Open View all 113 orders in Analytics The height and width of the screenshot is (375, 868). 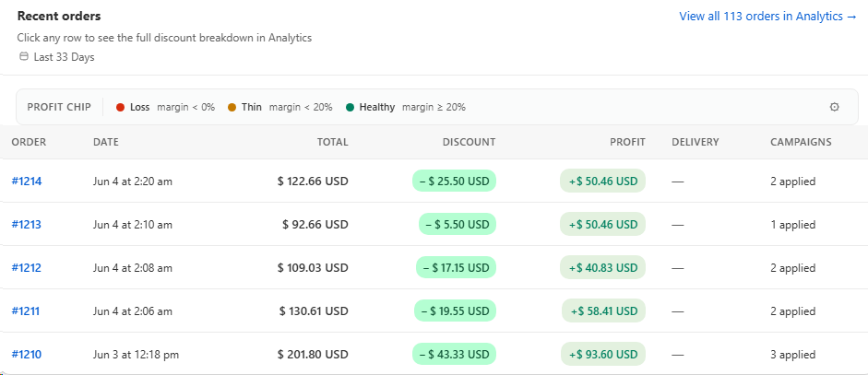click(767, 16)
